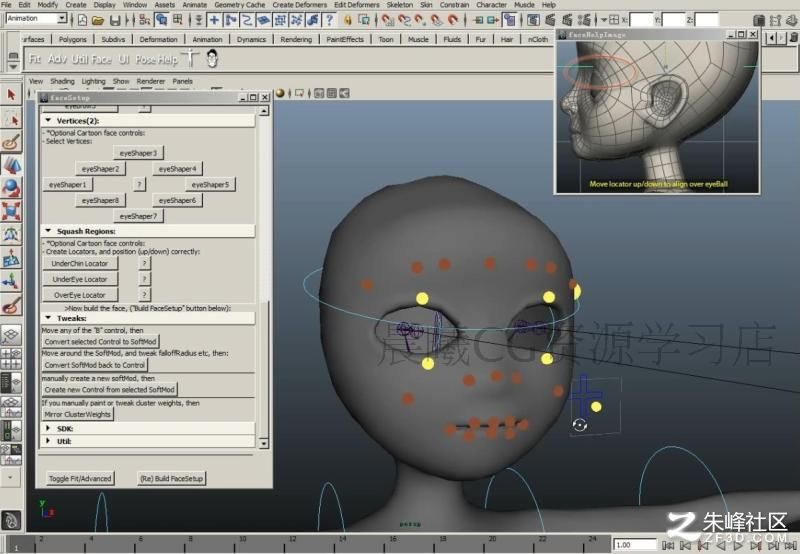Image resolution: width=800 pixels, height=554 pixels.
Task: Open the Create Deformers menu
Action: [299, 5]
